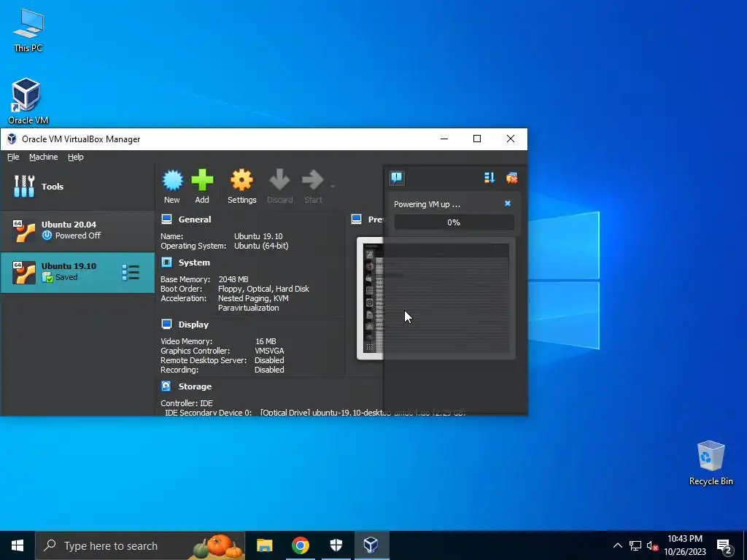The image size is (747, 560).
Task: Click the network tray icon
Action: coord(635,545)
